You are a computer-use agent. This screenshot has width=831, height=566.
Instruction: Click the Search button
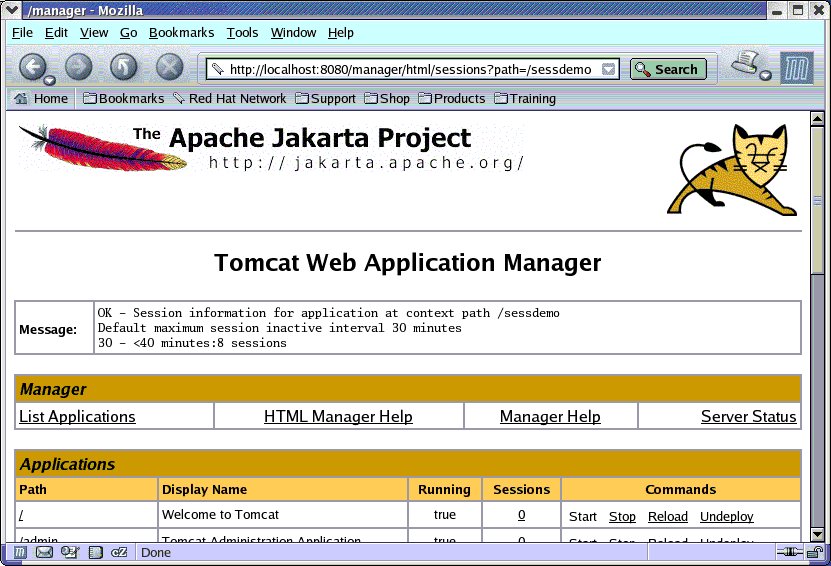coord(668,69)
